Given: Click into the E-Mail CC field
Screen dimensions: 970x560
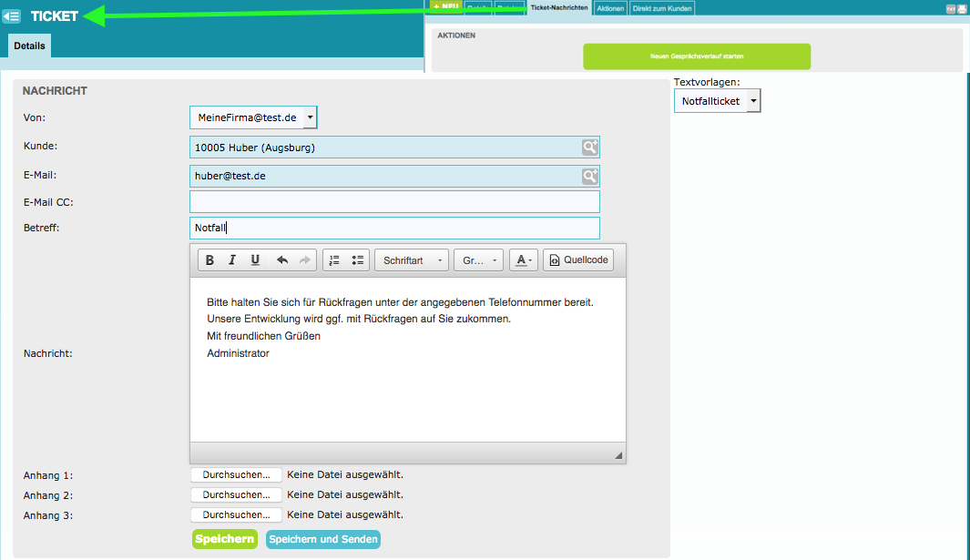Looking at the screenshot, I should (394, 202).
